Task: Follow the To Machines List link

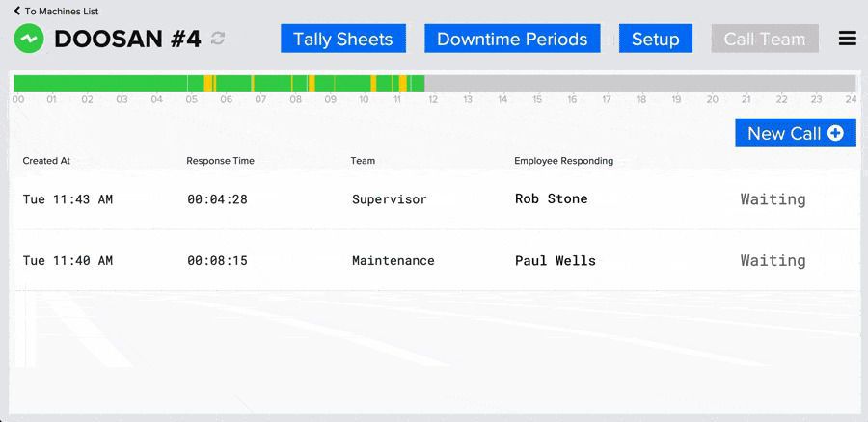Action: (x=61, y=11)
